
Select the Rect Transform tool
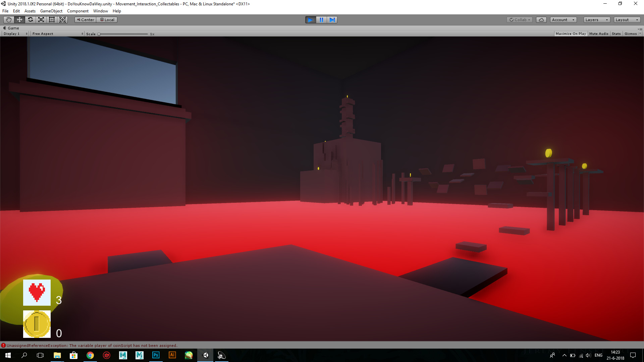52,19
